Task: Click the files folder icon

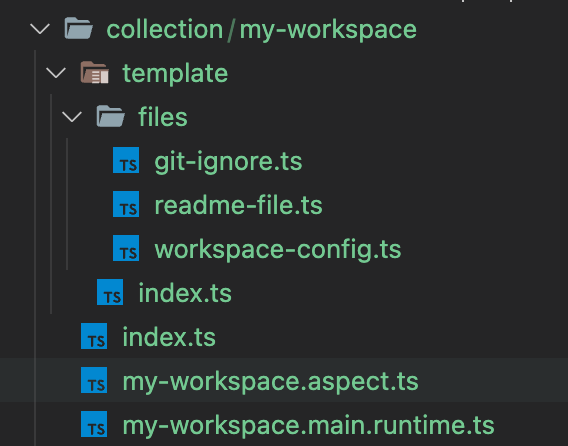Action: (x=110, y=116)
